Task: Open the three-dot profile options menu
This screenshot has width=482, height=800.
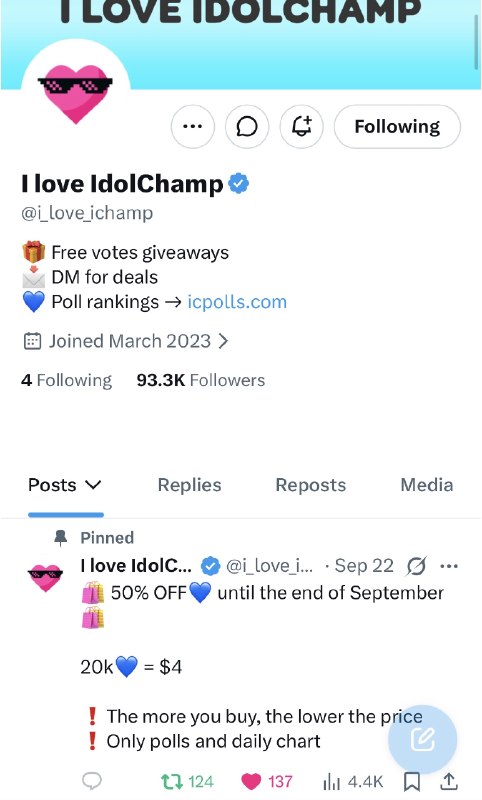Action: [x=192, y=127]
